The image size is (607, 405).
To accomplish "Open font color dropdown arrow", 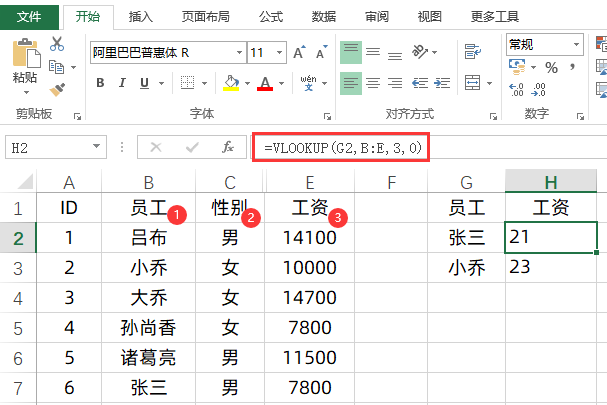I will pos(281,83).
